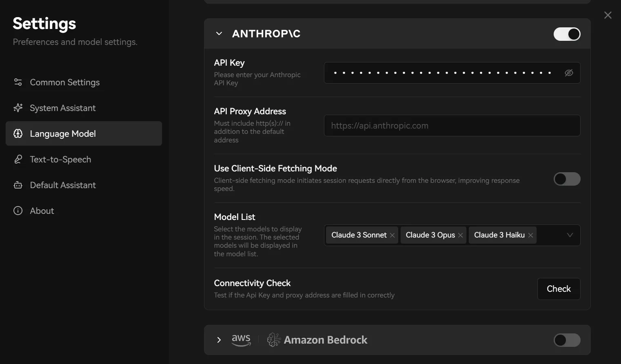This screenshot has width=621, height=364.
Task: Click the AWS logo next to Amazon Bedrock
Action: (241, 340)
